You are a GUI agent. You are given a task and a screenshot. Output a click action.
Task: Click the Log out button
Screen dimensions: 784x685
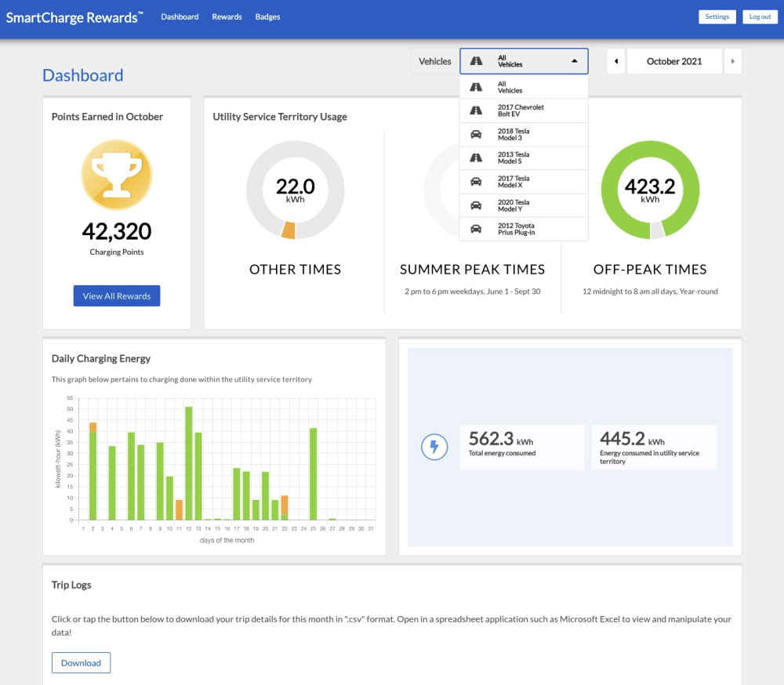760,16
